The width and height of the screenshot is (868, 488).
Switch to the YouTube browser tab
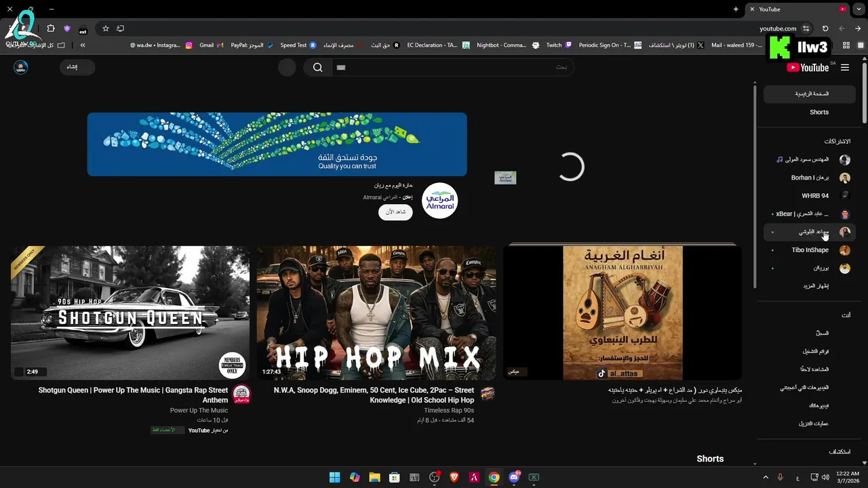797,9
